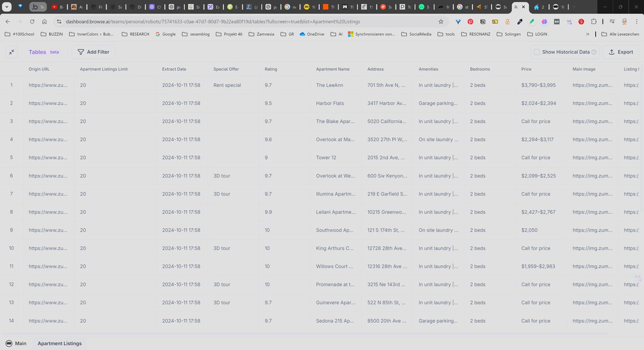Click the price $2,024–$2,394
The height and width of the screenshot is (350, 644).
tap(538, 103)
